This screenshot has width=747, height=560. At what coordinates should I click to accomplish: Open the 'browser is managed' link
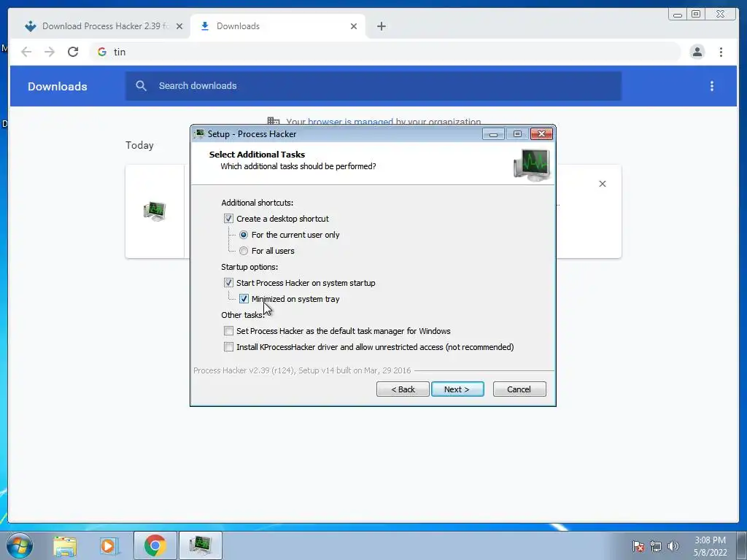point(351,122)
